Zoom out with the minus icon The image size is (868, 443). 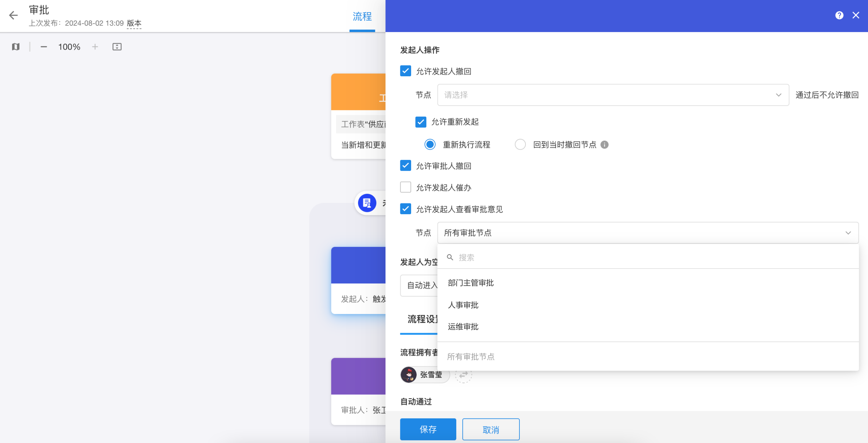44,47
